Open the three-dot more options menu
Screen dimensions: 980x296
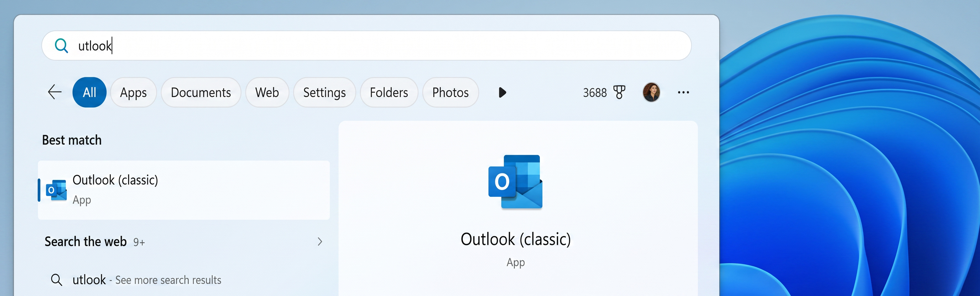coord(683,92)
